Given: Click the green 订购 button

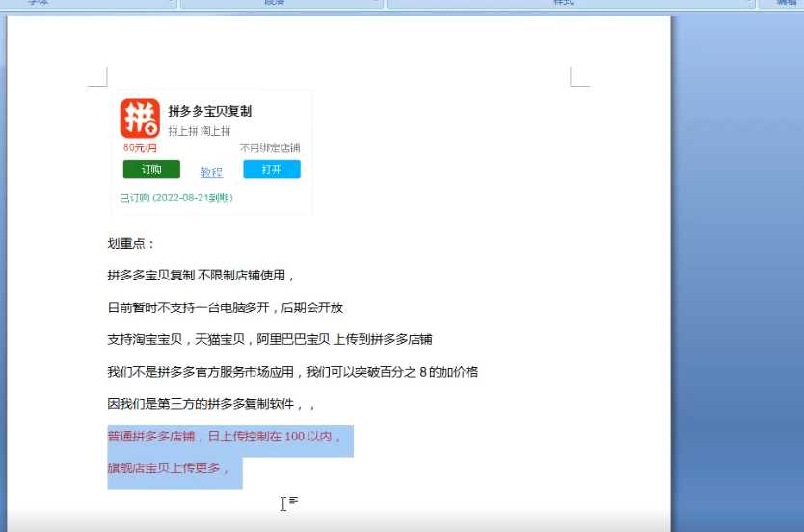Looking at the screenshot, I should point(151,169).
